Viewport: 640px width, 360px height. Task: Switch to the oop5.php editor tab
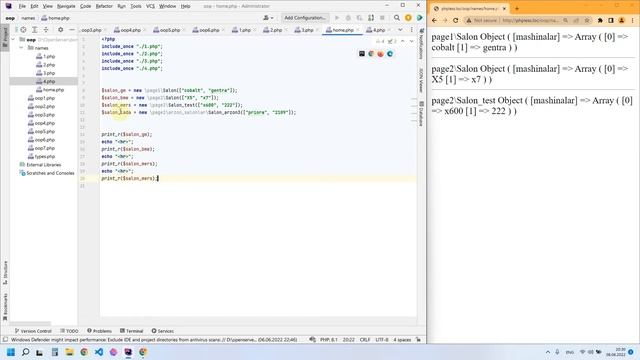[x=169, y=30]
